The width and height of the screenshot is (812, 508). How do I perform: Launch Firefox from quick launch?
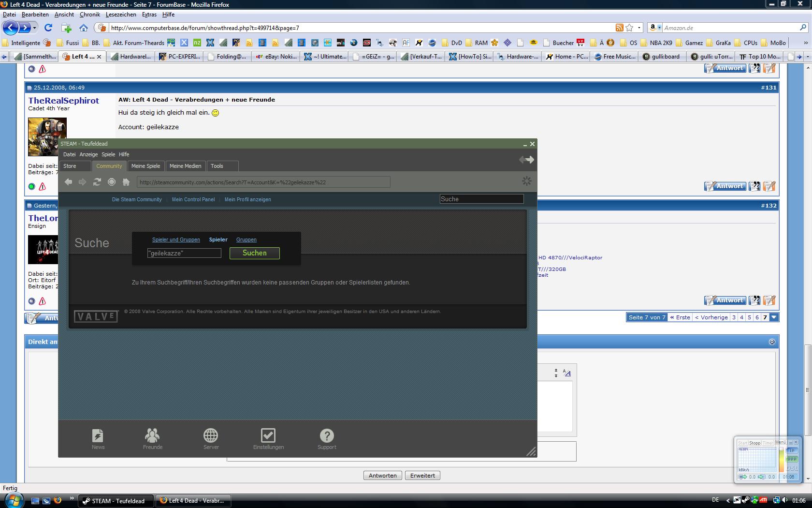pos(58,501)
